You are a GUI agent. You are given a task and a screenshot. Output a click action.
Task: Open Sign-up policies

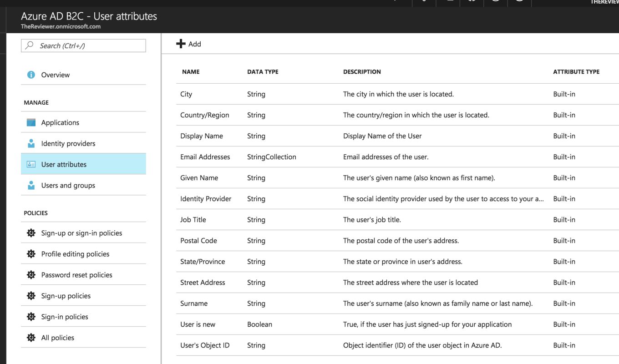[x=83, y=296]
